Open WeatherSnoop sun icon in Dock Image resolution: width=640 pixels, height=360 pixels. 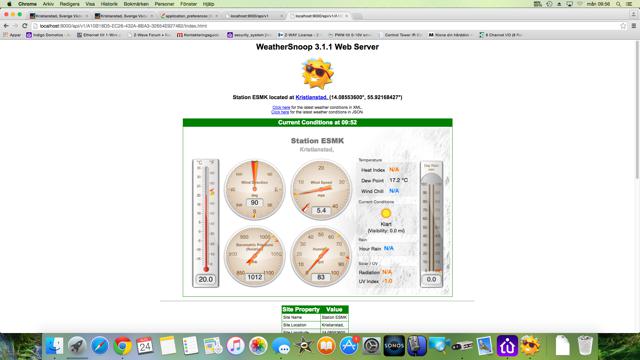click(530, 346)
